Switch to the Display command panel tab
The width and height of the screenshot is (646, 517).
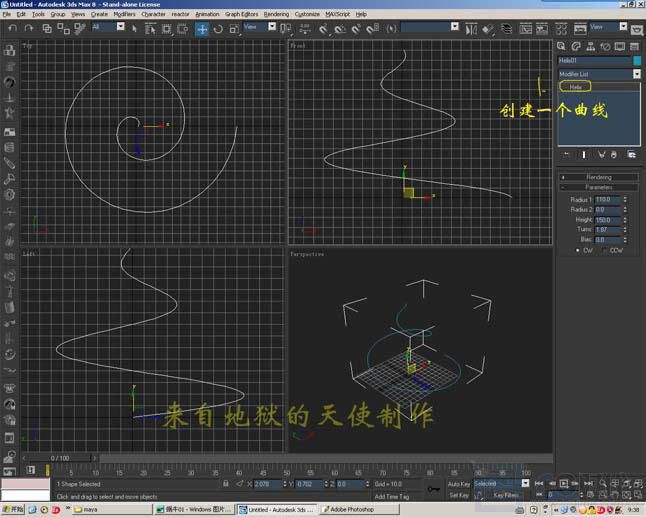tap(620, 47)
